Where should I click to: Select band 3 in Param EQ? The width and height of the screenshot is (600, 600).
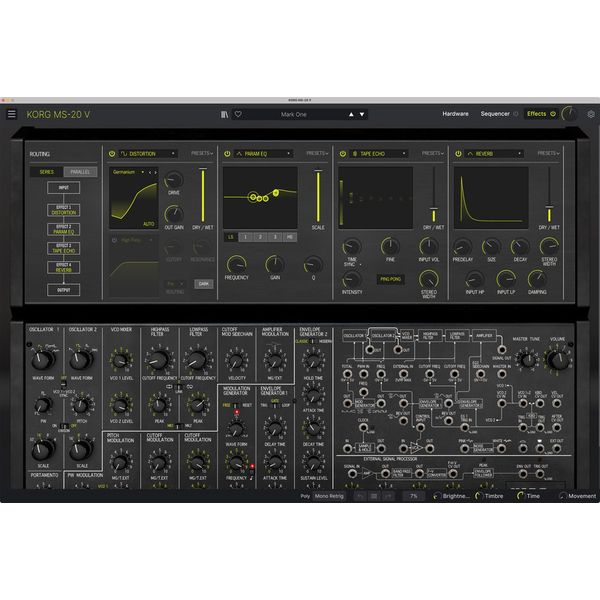(x=275, y=237)
